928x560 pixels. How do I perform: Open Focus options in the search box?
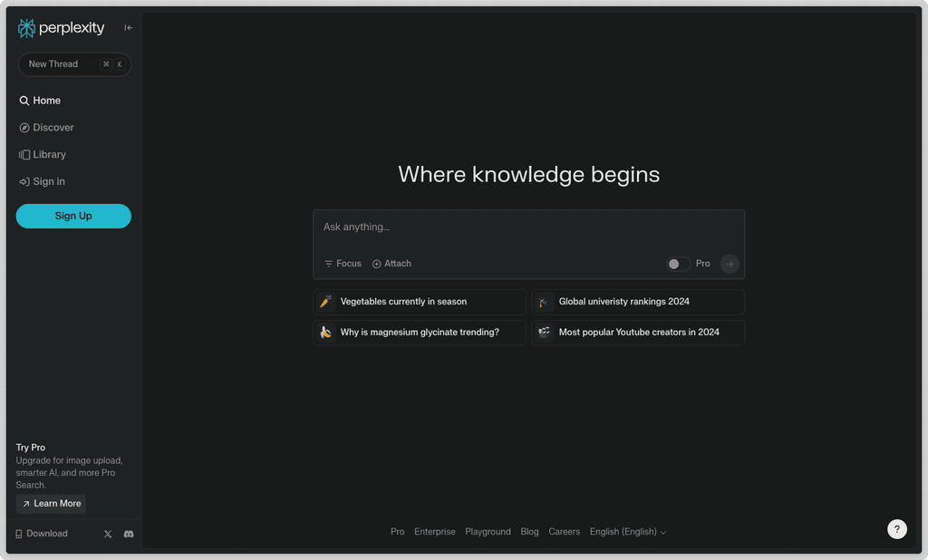pyautogui.click(x=342, y=264)
